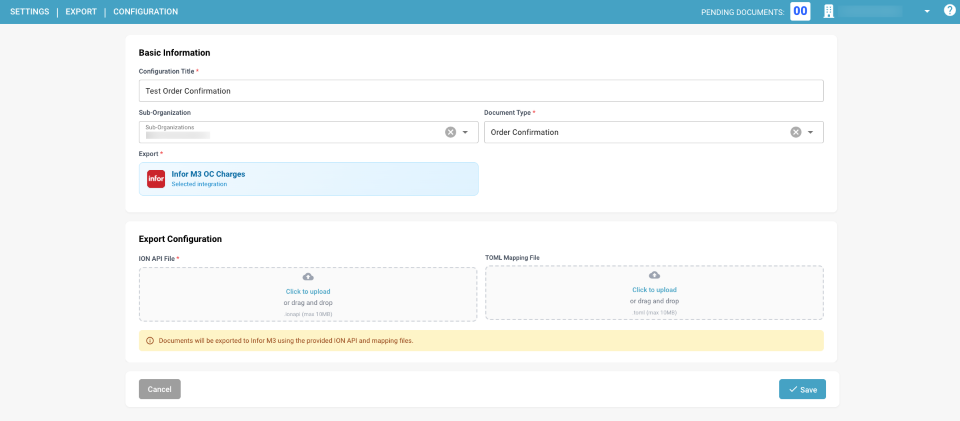Open Export in the breadcrumb
960x421 pixels.
(x=81, y=12)
